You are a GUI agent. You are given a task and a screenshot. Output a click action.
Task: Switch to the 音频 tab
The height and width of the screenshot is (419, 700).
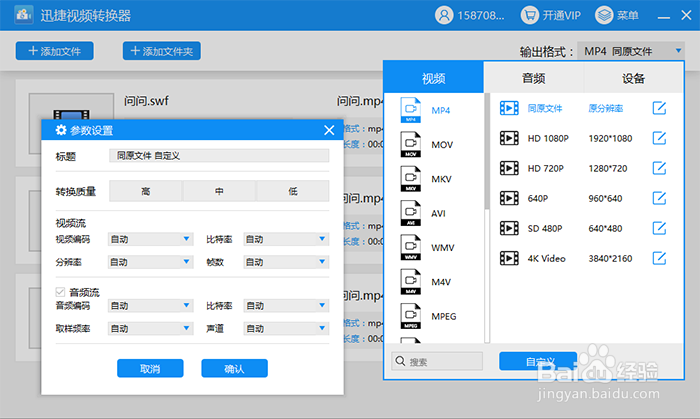pos(533,78)
